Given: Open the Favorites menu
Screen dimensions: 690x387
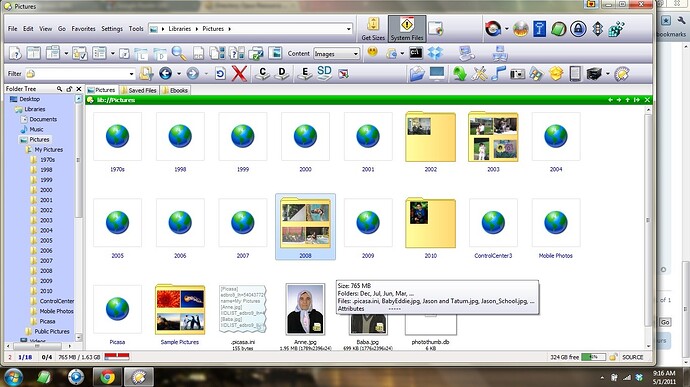Looking at the screenshot, I should pyautogui.click(x=83, y=29).
